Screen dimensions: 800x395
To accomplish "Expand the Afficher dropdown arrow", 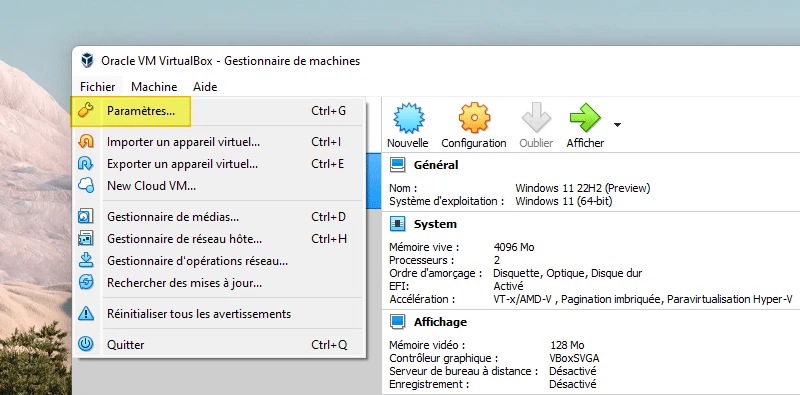I will (x=617, y=125).
